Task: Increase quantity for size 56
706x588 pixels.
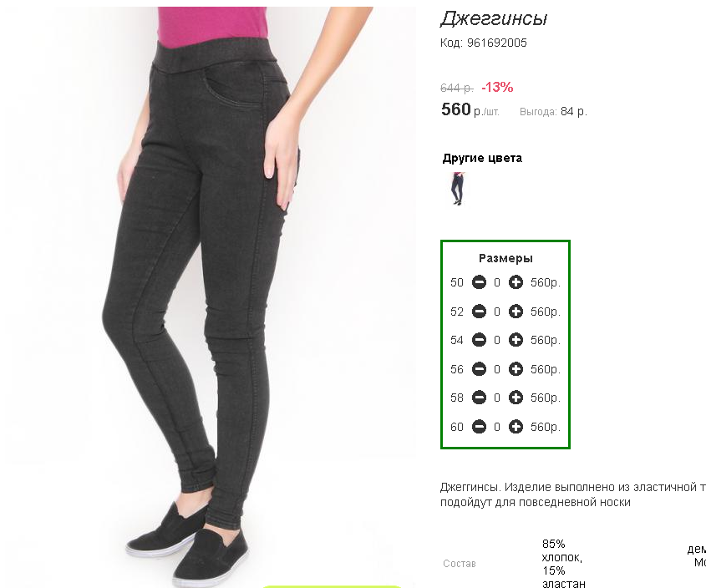Action: click(x=516, y=368)
